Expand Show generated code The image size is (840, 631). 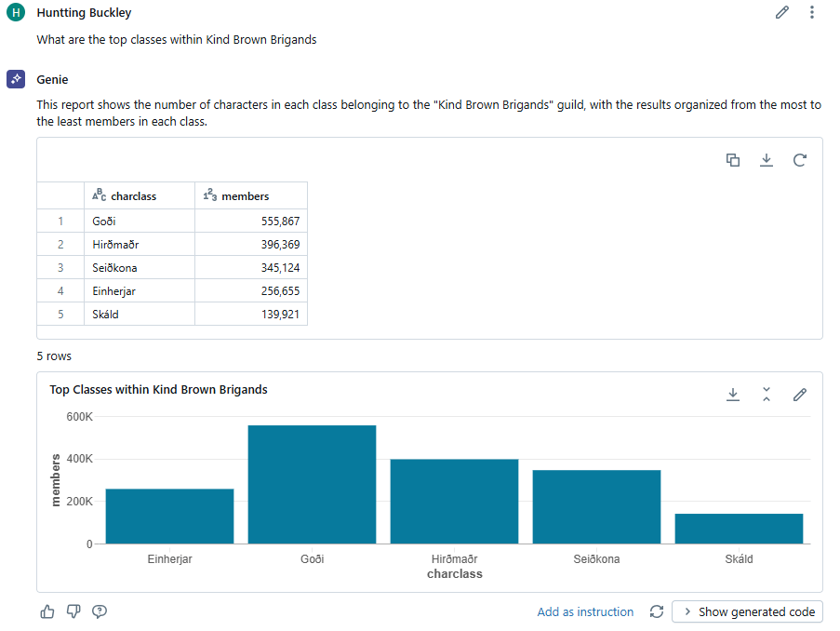pos(747,611)
